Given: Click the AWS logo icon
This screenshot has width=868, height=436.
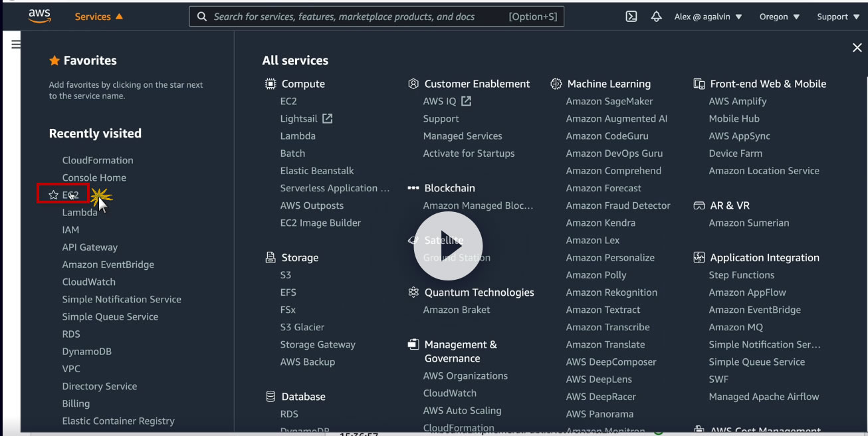Looking at the screenshot, I should click(x=39, y=17).
